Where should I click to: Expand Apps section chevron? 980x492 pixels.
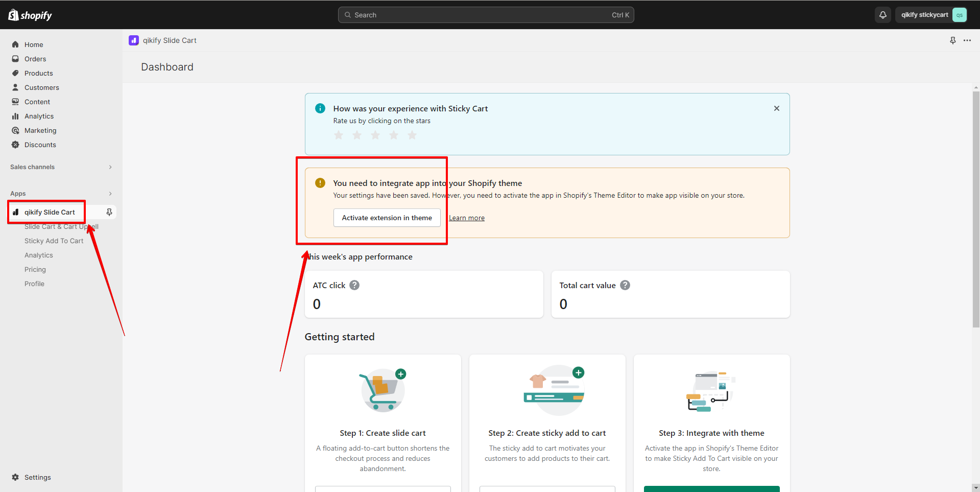tap(110, 194)
